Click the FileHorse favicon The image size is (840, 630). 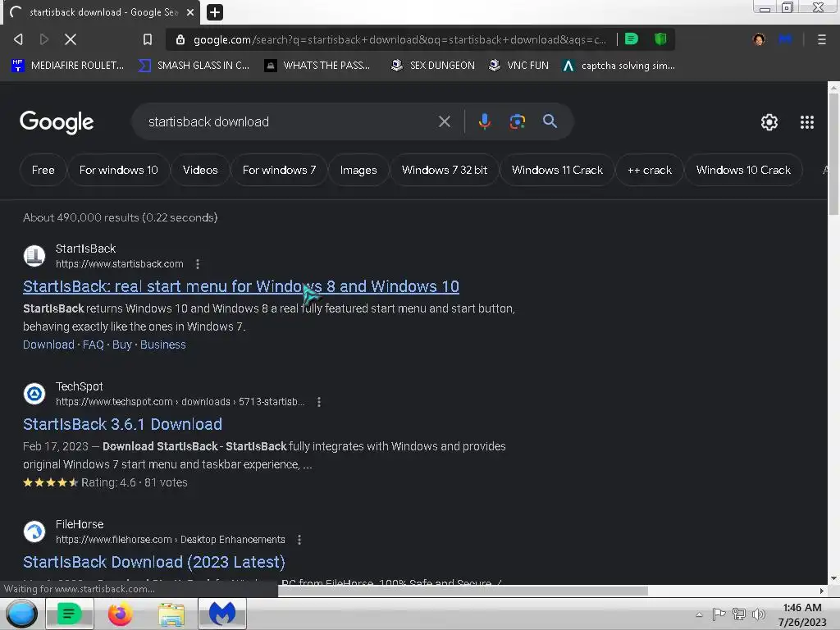click(34, 532)
